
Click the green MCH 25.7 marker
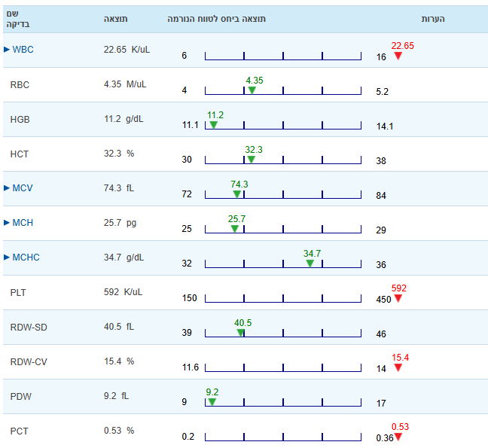(235, 229)
